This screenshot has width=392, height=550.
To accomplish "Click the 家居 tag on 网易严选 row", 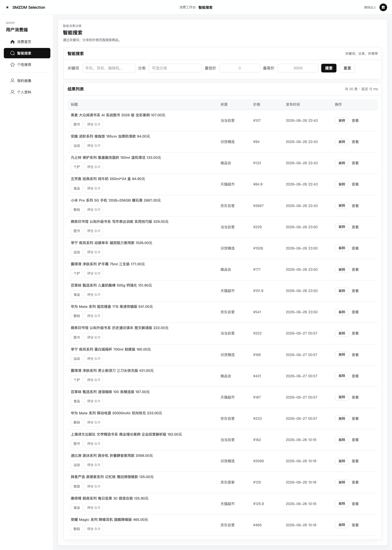I will coord(77,486).
